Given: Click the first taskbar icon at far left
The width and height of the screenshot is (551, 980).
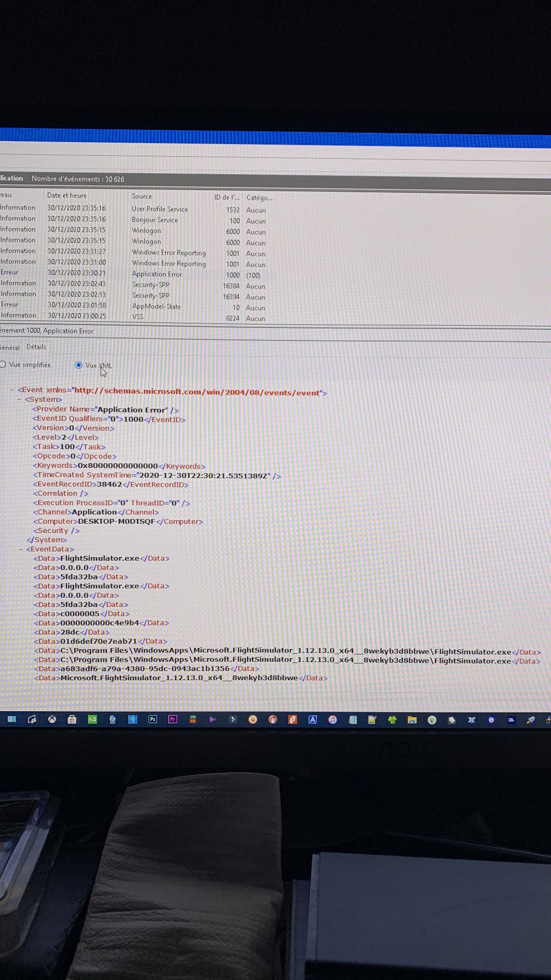Looking at the screenshot, I should point(12,719).
